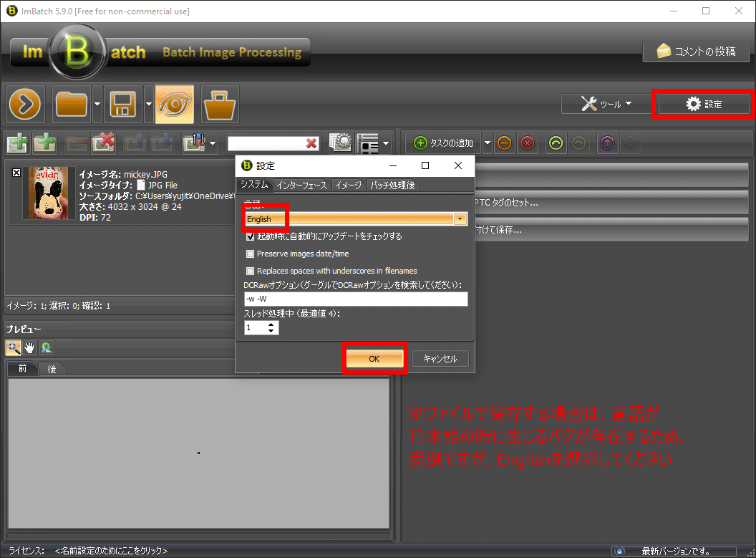Screen dimensions: 756x558
Task: Click the orange open folder icon
Action: [72, 105]
